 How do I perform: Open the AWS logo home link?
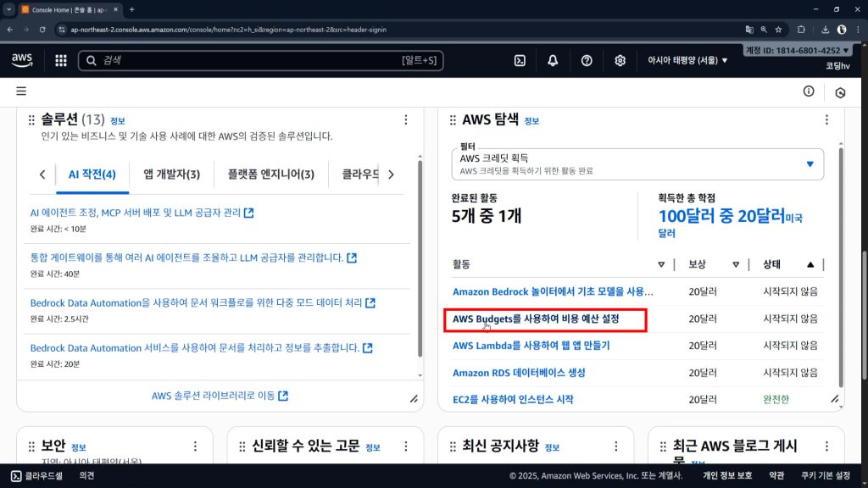click(22, 60)
